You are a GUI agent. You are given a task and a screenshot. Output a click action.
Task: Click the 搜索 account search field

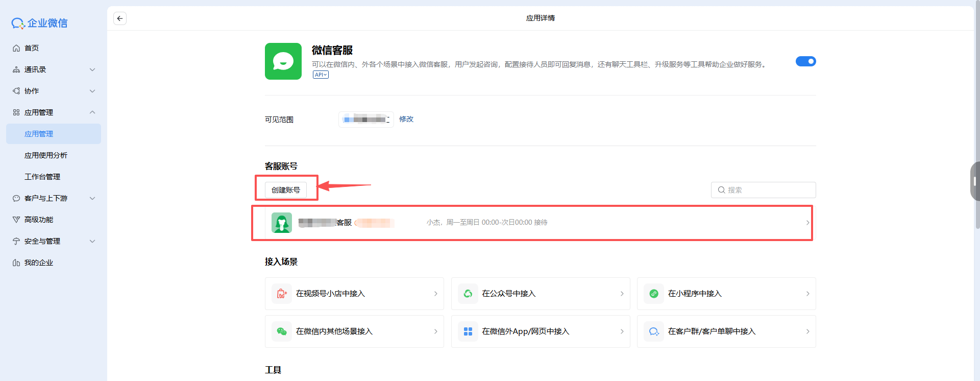pos(764,190)
